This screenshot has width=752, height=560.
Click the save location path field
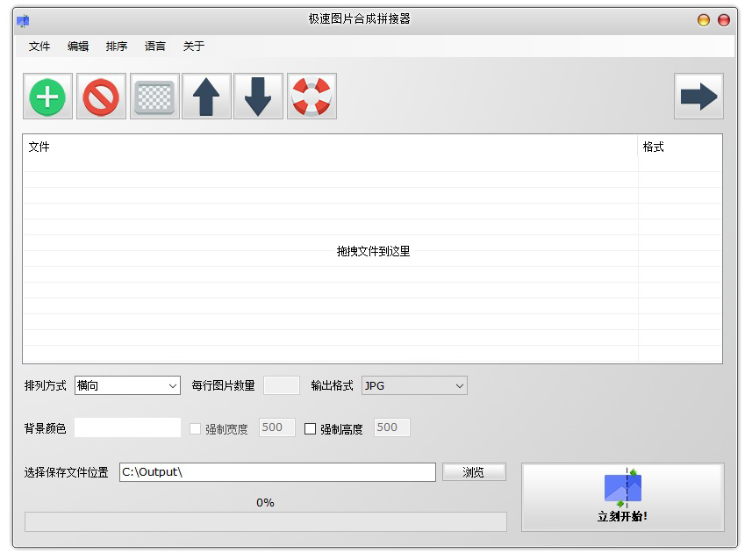pyautogui.click(x=277, y=472)
